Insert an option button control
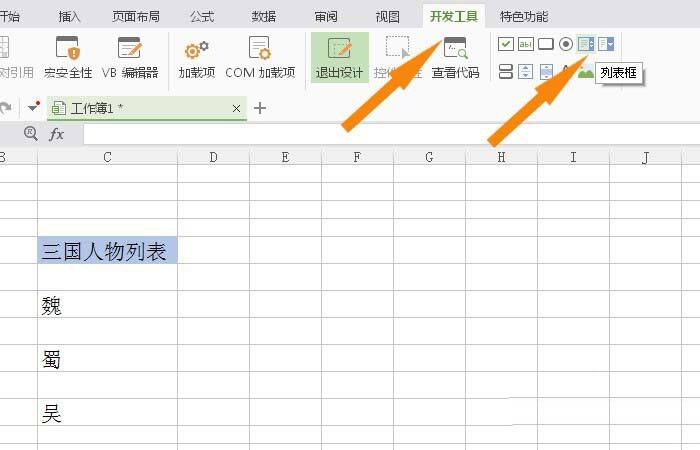The width and height of the screenshot is (700, 450). (x=566, y=44)
